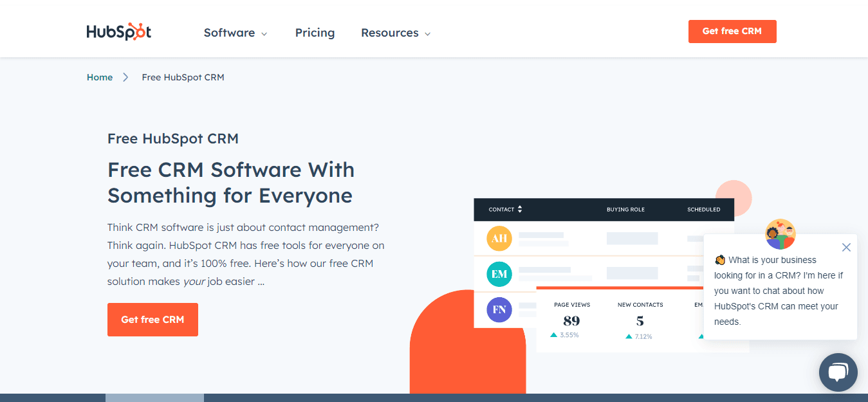This screenshot has height=402, width=868.
Task: Click the Scheduled column header
Action: coord(704,210)
